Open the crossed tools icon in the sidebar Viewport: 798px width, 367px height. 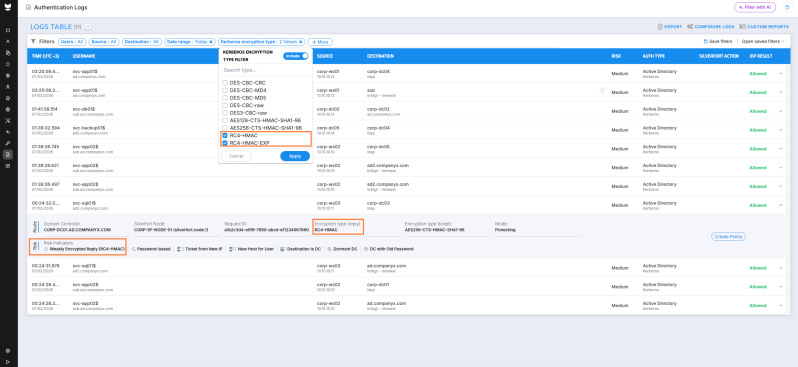click(x=8, y=121)
